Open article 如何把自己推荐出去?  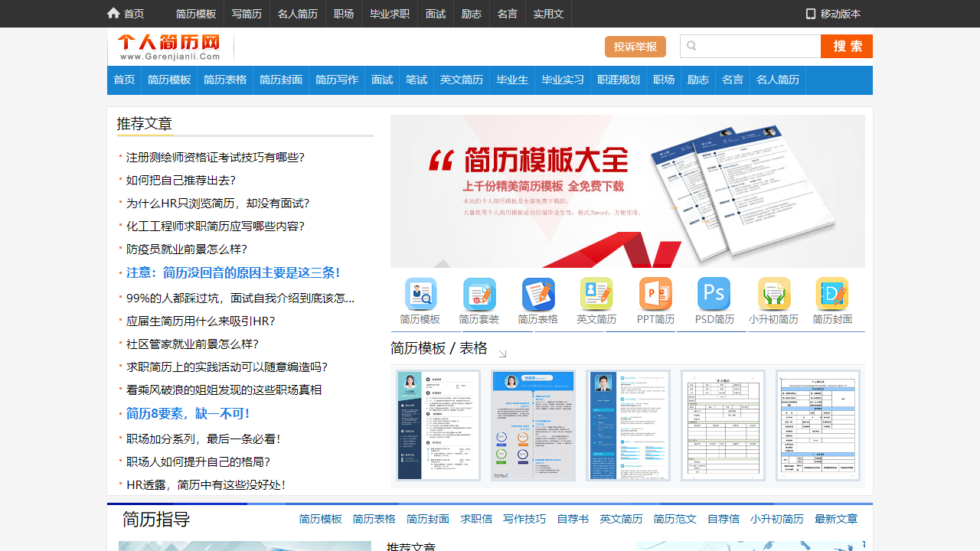pyautogui.click(x=181, y=181)
